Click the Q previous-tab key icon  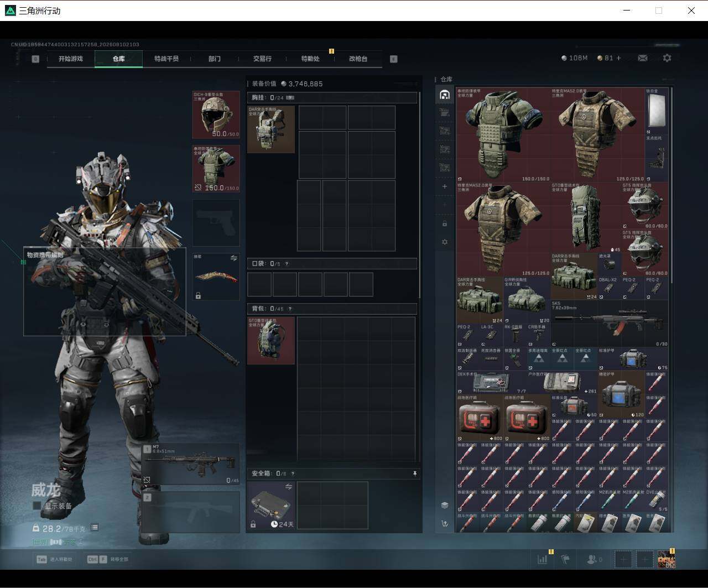point(35,59)
